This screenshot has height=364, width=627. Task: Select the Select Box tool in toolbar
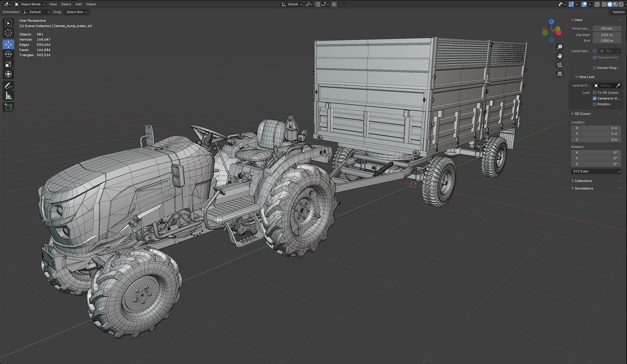pos(8,23)
